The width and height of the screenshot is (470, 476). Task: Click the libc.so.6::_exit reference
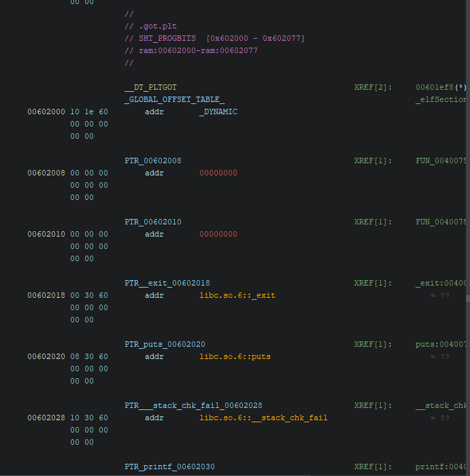(x=237, y=295)
